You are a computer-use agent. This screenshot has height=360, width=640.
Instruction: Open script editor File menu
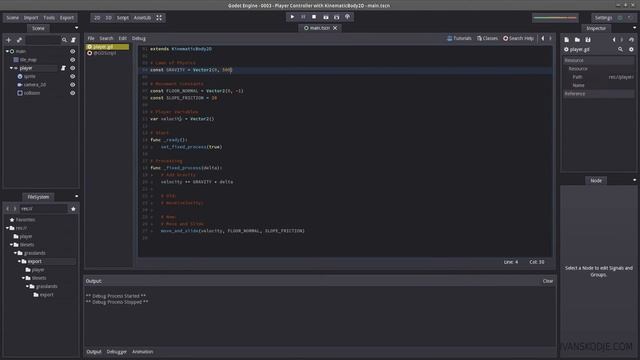(91, 38)
